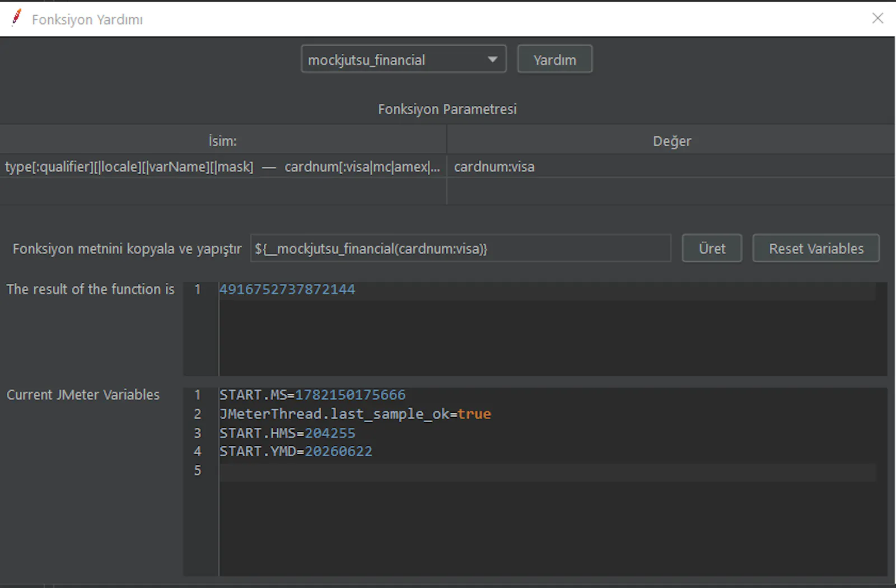Image resolution: width=896 pixels, height=588 pixels.
Task: Click the Üret button to generate
Action: pos(712,248)
